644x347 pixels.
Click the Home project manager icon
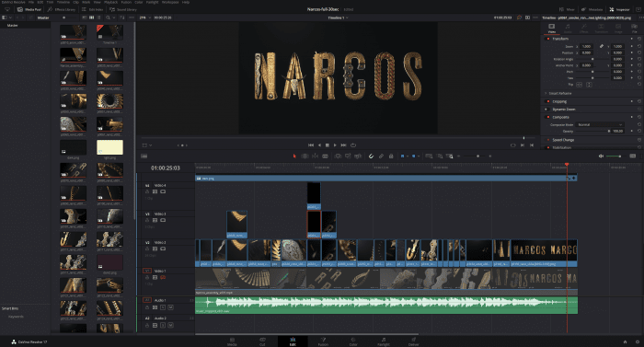[625, 341]
